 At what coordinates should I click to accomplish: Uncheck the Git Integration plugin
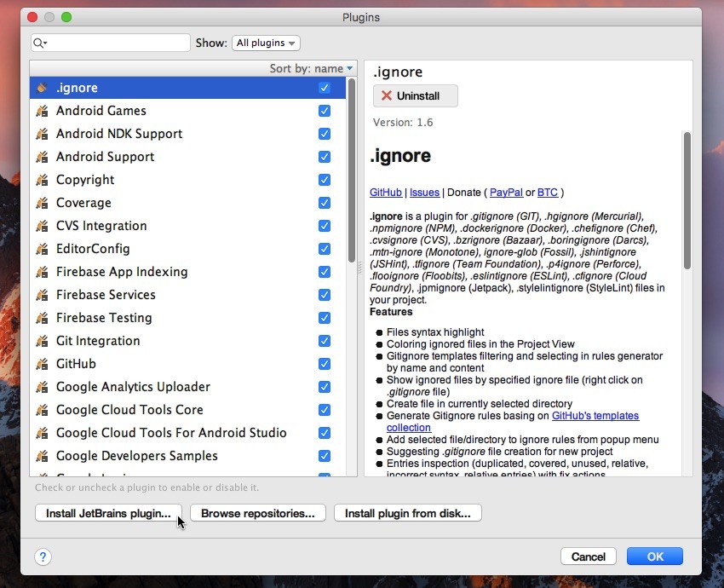pos(325,341)
